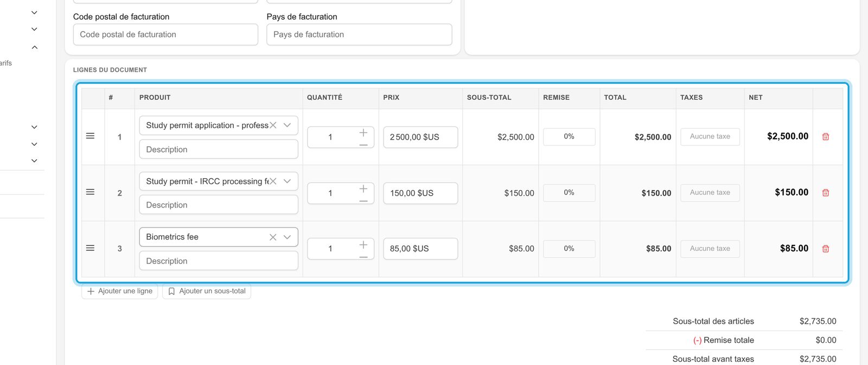Open product dropdown for Study permit application
This screenshot has height=365, width=868.
pos(288,125)
